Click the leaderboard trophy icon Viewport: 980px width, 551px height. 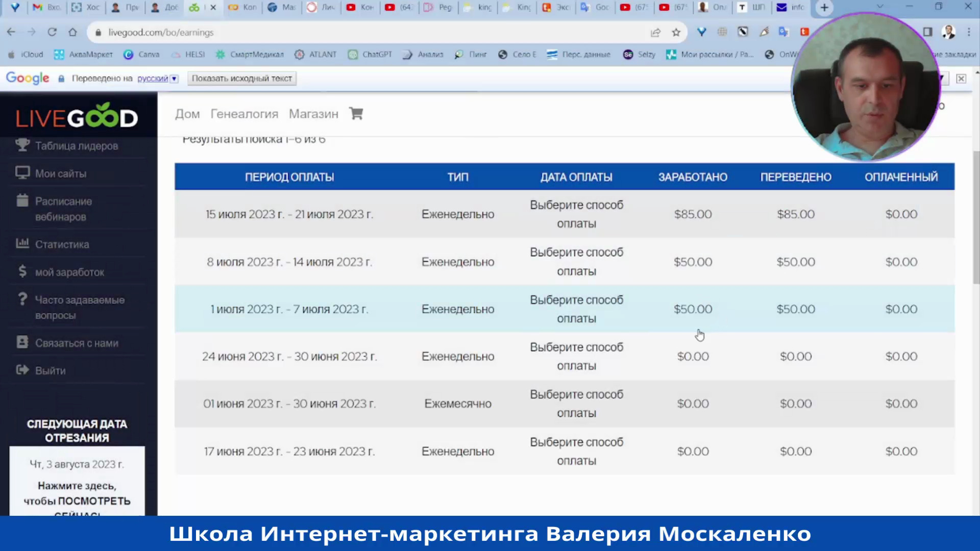click(22, 145)
